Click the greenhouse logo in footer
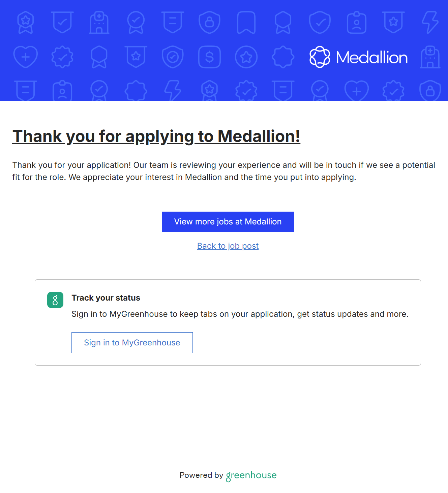 click(x=251, y=475)
